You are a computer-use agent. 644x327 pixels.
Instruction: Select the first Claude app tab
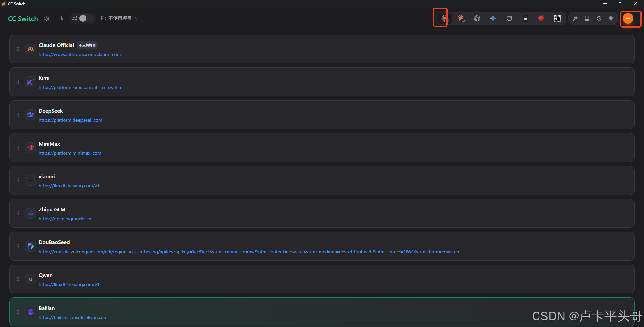pos(444,18)
